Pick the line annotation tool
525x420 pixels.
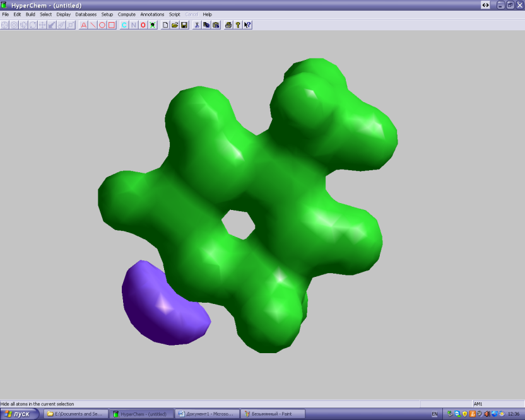pyautogui.click(x=93, y=25)
